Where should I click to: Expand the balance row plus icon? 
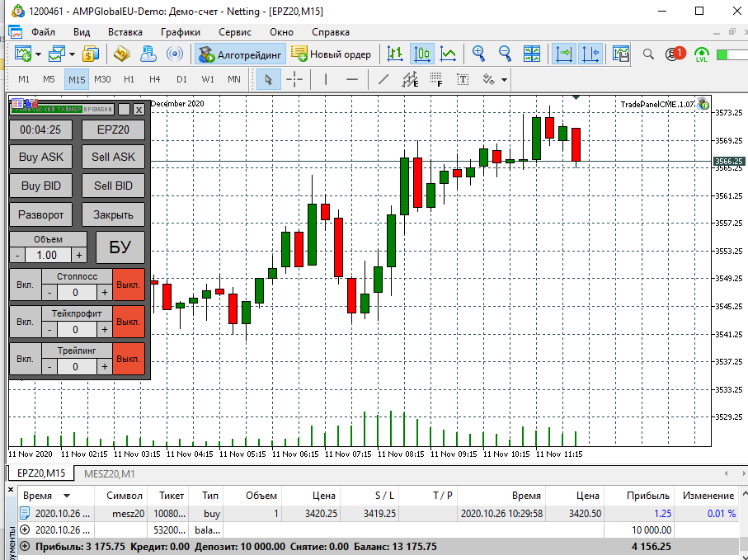[x=26, y=530]
